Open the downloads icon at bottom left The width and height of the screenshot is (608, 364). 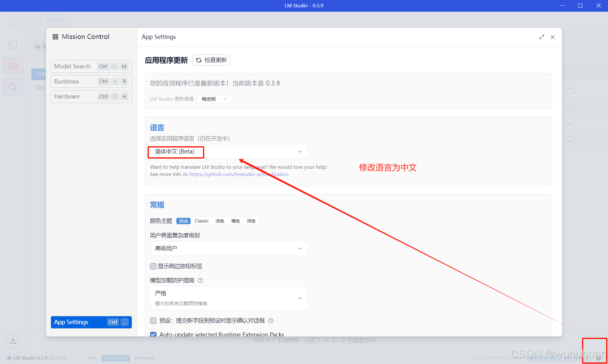13,341
